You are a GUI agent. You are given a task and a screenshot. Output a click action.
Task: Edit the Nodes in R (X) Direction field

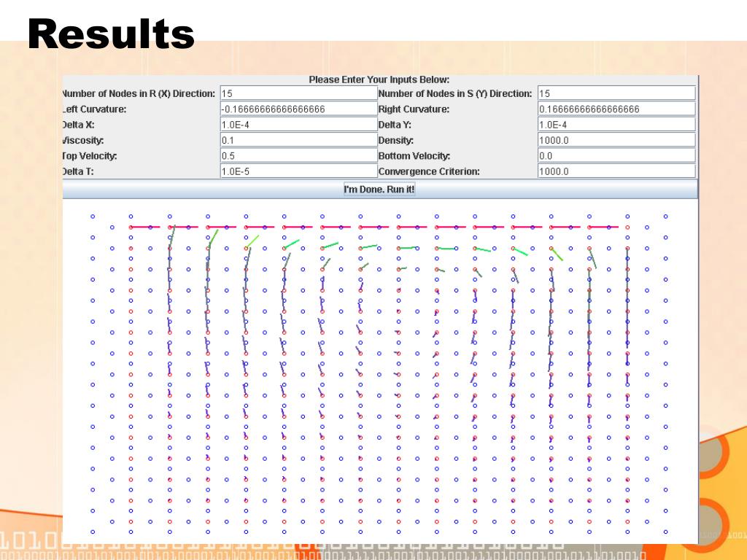tap(298, 93)
